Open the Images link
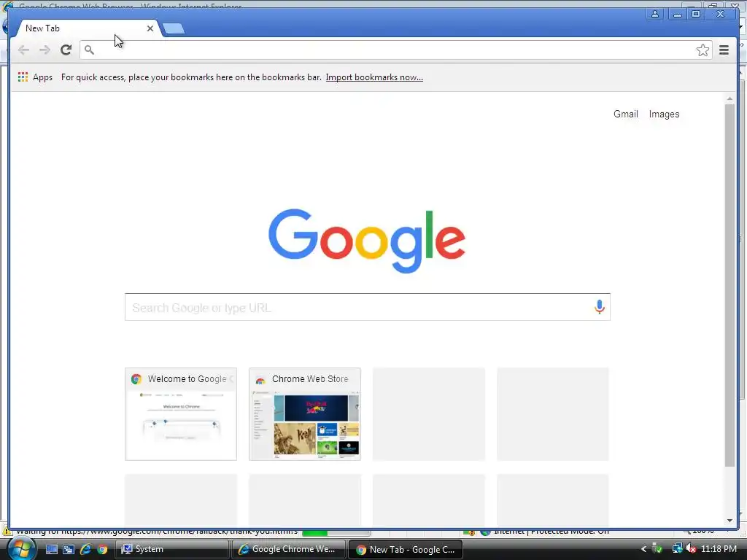This screenshot has width=747, height=560. 664,114
